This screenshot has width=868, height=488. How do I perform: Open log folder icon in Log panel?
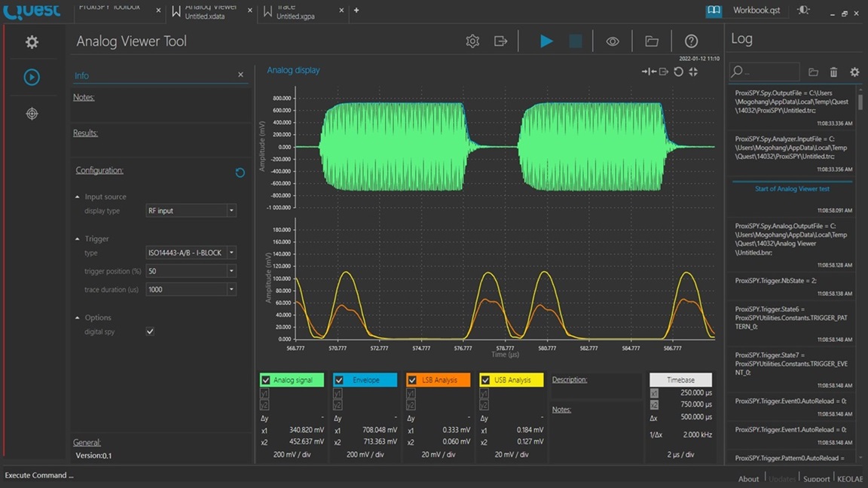pos(813,72)
